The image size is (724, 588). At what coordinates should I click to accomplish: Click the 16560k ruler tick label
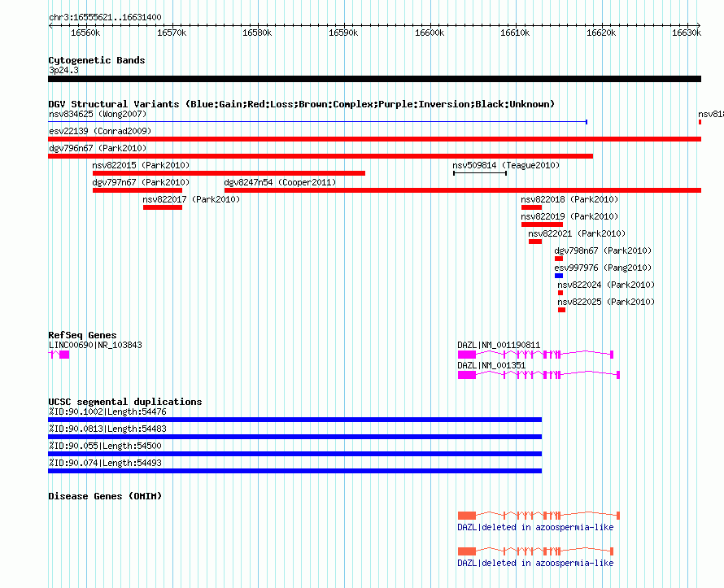pos(85,33)
